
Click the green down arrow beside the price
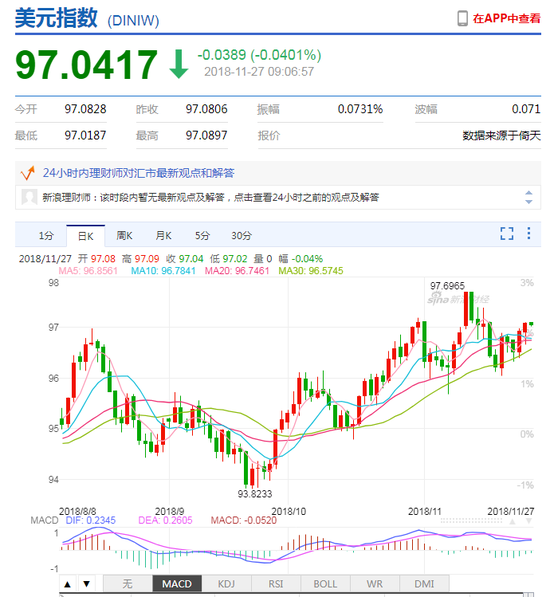click(x=179, y=64)
